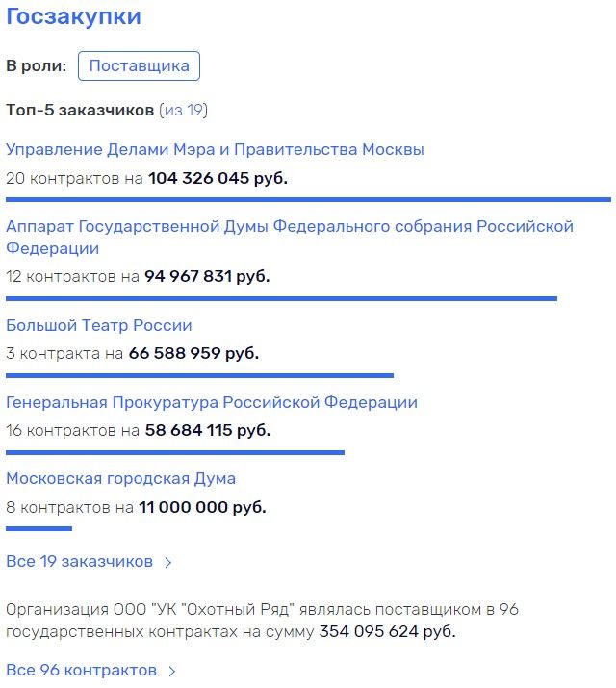Open Большой Театр России link
The height and width of the screenshot is (688, 616).
coord(99,325)
